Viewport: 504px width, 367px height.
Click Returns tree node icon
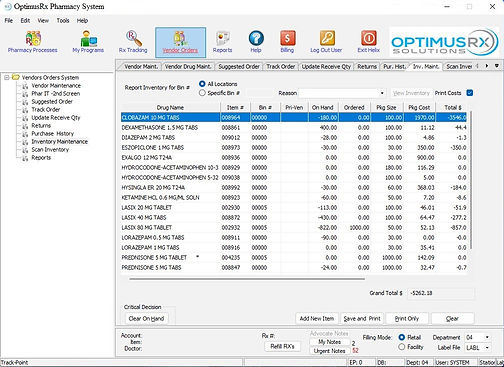click(25, 126)
